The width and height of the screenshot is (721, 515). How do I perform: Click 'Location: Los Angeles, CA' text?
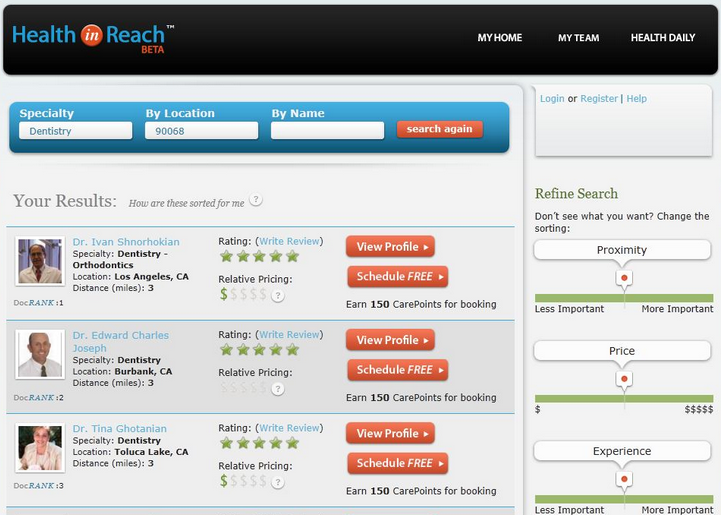pyautogui.click(x=131, y=277)
